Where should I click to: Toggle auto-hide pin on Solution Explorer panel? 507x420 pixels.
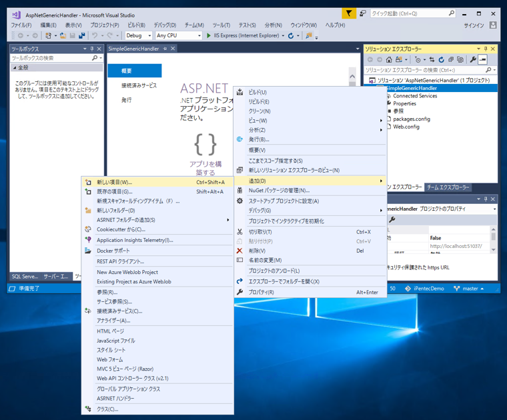[486, 49]
